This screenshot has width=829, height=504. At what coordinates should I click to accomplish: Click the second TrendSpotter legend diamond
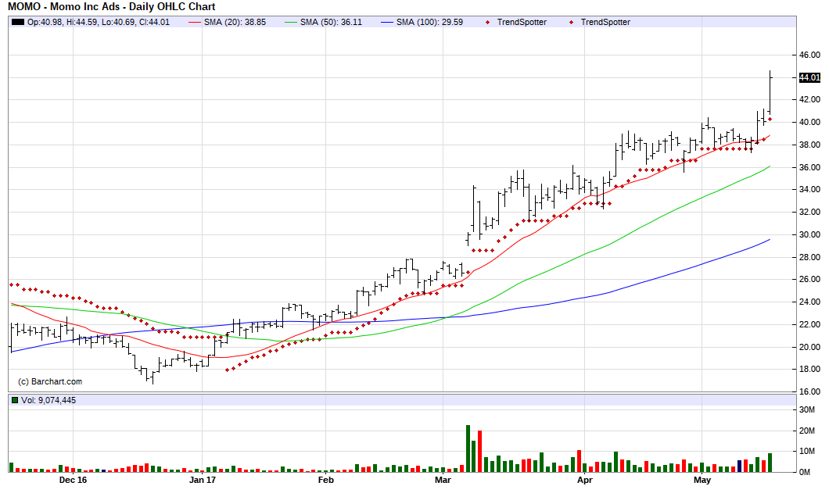(571, 22)
